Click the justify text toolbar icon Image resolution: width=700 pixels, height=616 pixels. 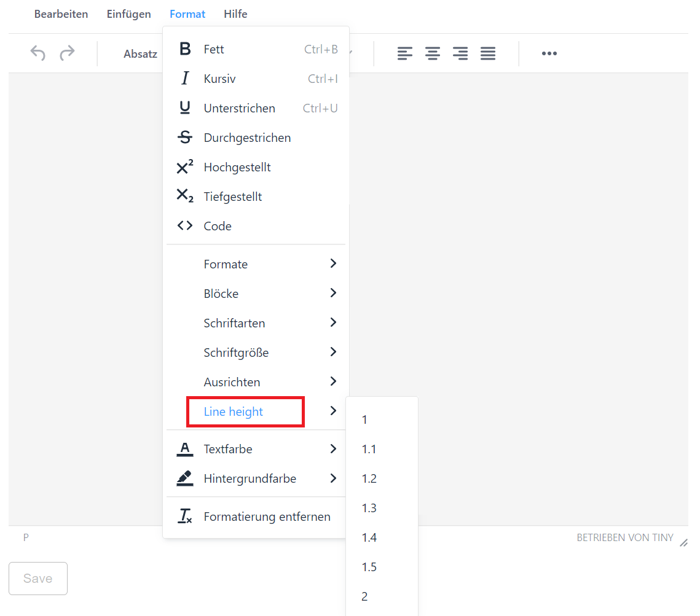[x=488, y=53]
